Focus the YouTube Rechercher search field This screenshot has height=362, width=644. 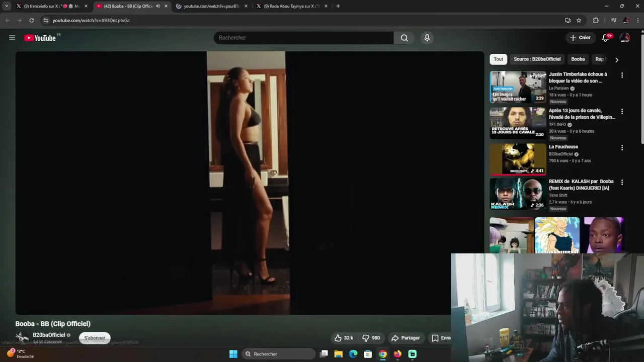304,38
